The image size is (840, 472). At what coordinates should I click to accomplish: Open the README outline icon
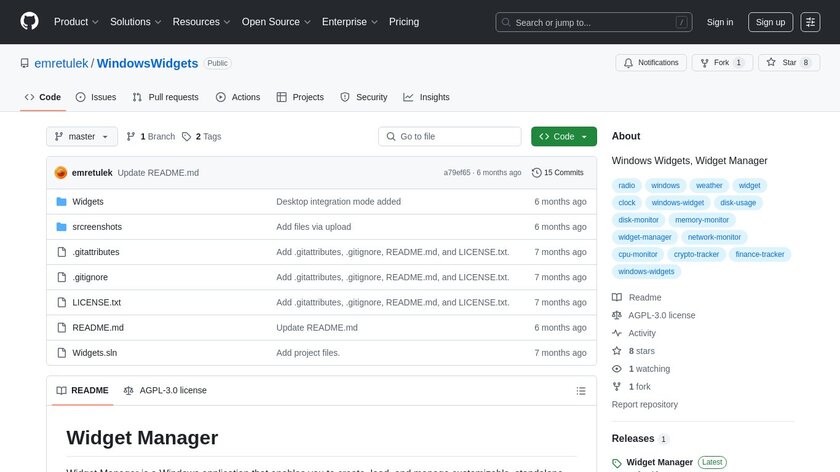[x=581, y=391]
